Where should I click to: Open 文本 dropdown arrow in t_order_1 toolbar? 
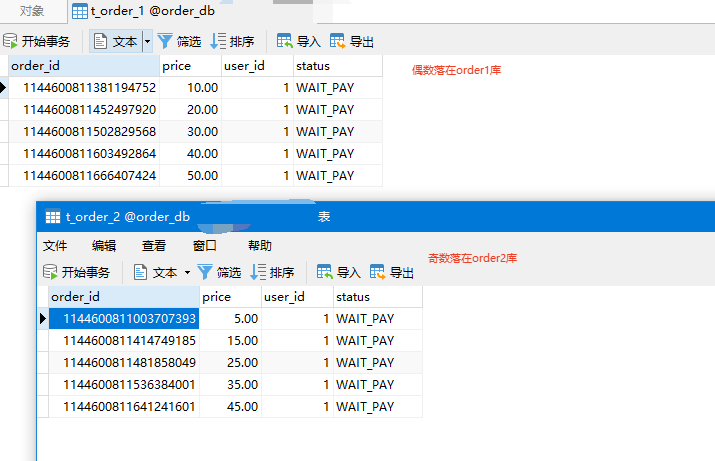coord(147,41)
